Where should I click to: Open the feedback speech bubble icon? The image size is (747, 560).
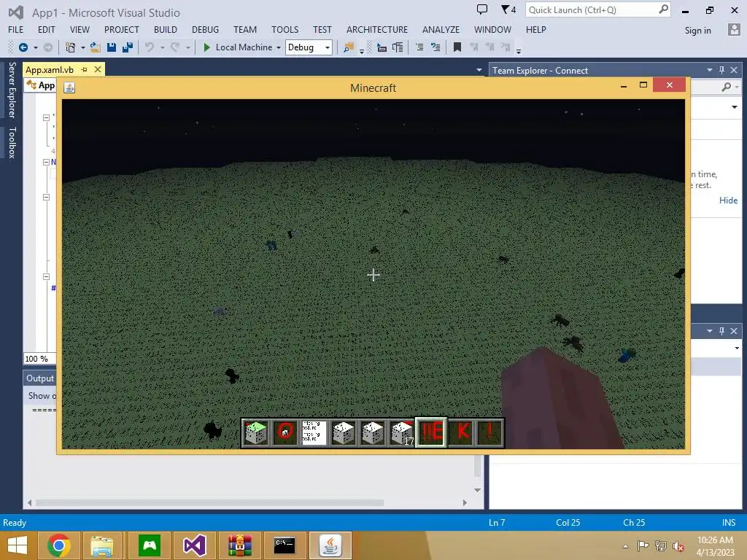coord(482,9)
